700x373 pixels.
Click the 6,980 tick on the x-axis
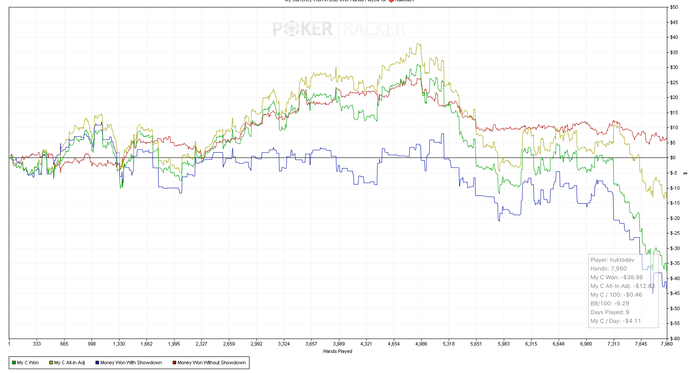click(586, 344)
